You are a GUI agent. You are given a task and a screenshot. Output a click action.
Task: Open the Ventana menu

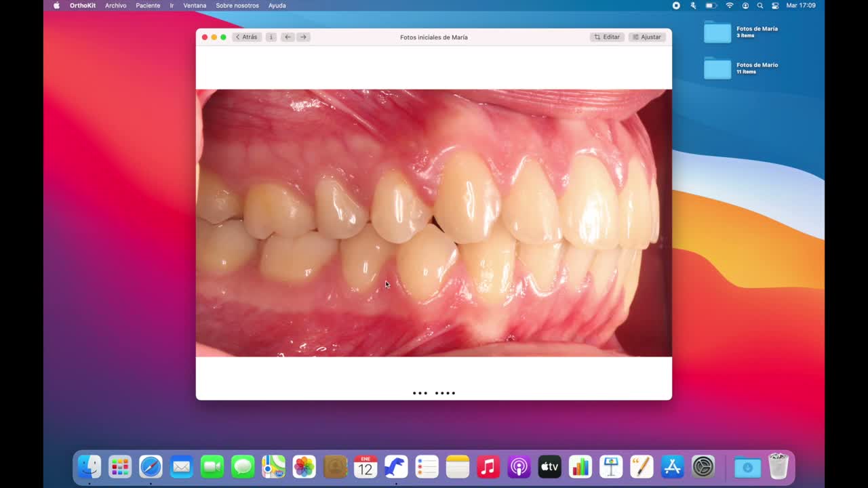point(195,5)
